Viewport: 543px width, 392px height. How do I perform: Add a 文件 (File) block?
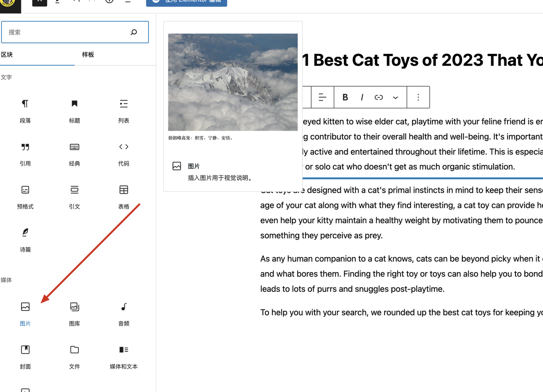(74, 357)
